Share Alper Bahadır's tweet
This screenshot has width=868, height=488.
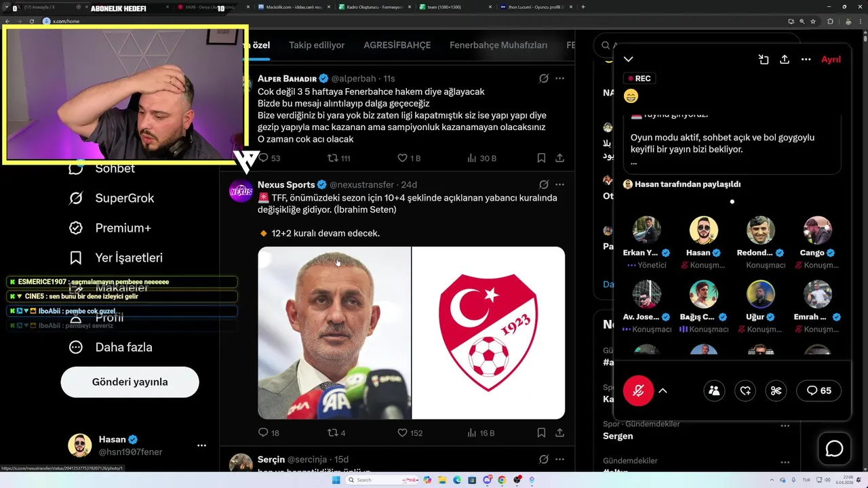pos(559,158)
